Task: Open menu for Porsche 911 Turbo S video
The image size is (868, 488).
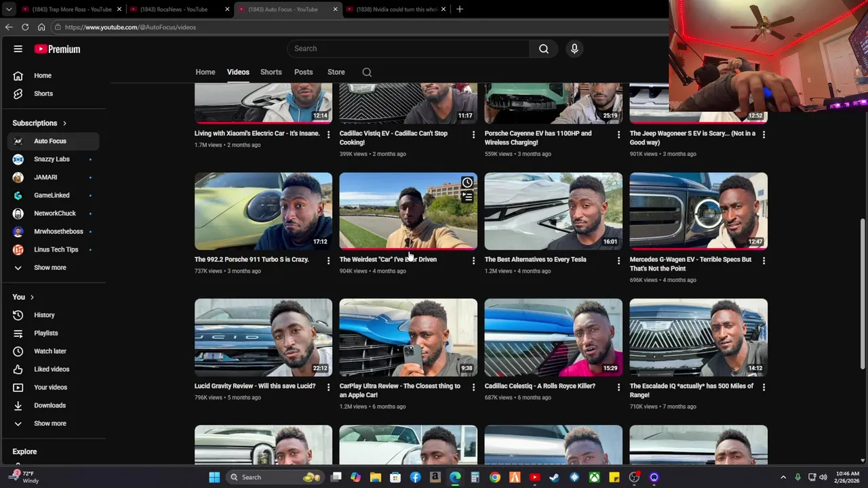Action: click(328, 260)
